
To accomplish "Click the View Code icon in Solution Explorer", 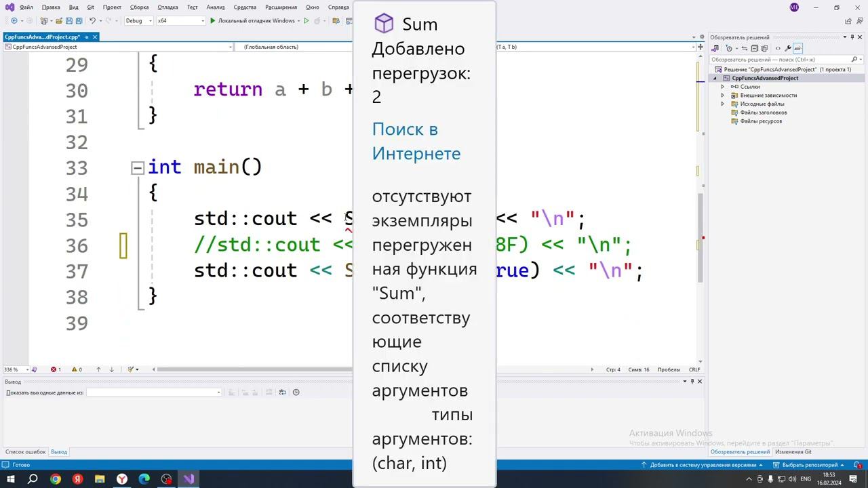I will [x=778, y=49].
